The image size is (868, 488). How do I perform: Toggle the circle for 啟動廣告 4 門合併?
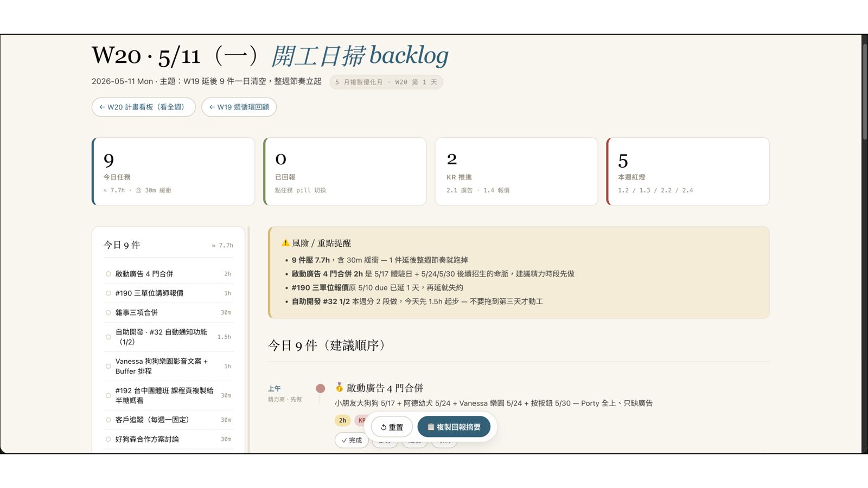point(108,274)
